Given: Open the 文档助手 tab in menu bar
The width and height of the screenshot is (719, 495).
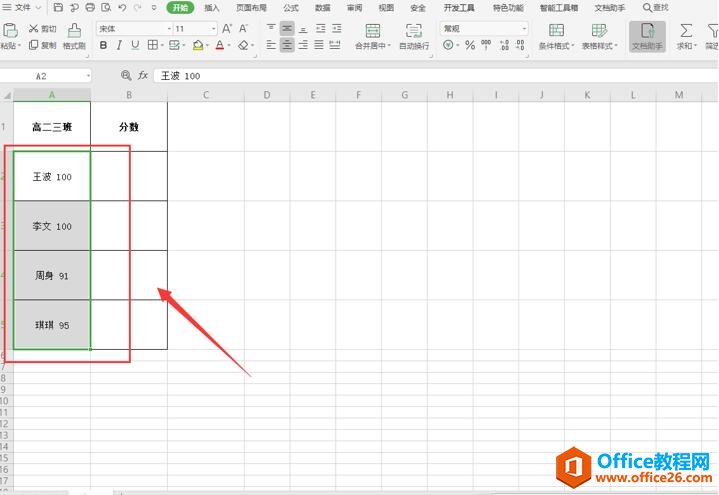Looking at the screenshot, I should (609, 8).
